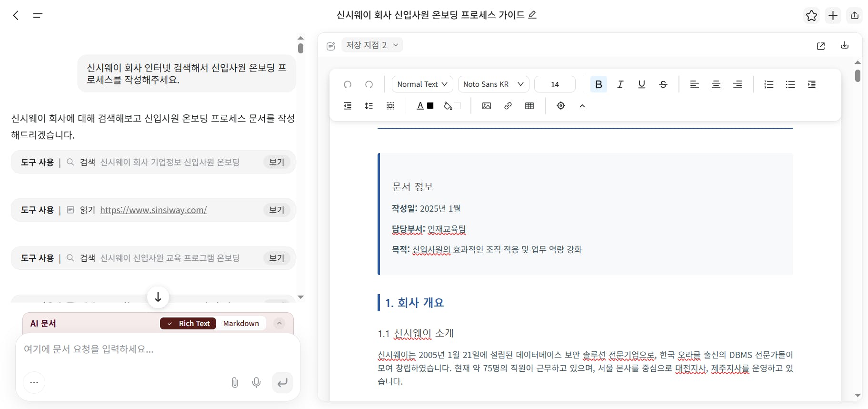Image resolution: width=868 pixels, height=409 pixels.
Task: View the 기업정보 신입사원 온보딩 search result
Action: (x=277, y=162)
